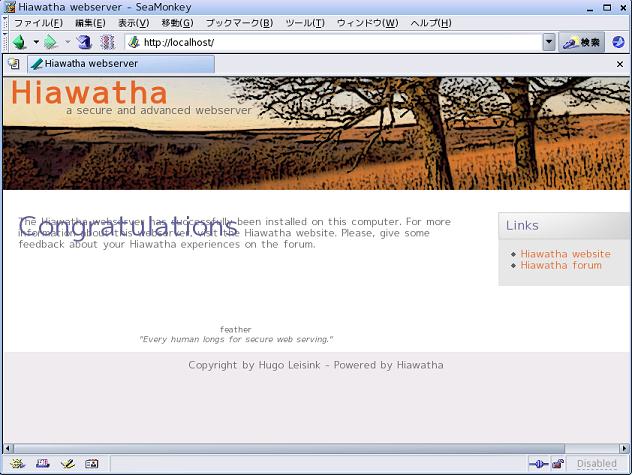This screenshot has height=475, width=632.
Task: Follow the Hiawatha website link
Action: click(565, 254)
